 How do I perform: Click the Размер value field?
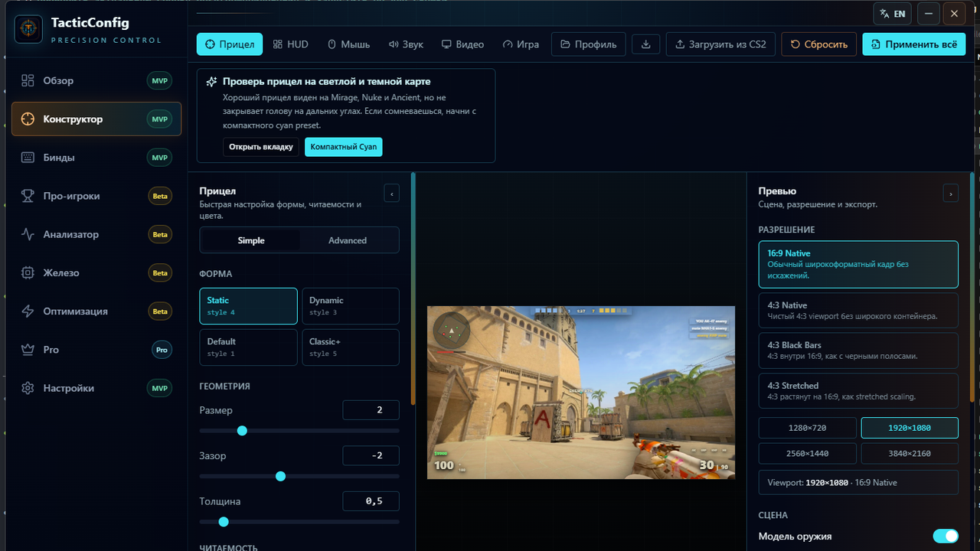pos(371,410)
